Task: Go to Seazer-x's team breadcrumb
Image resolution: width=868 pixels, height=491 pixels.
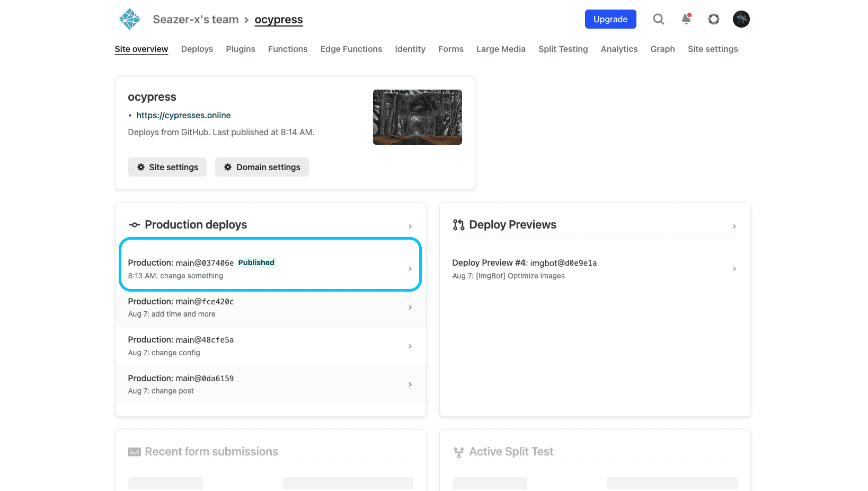Action: coord(196,20)
